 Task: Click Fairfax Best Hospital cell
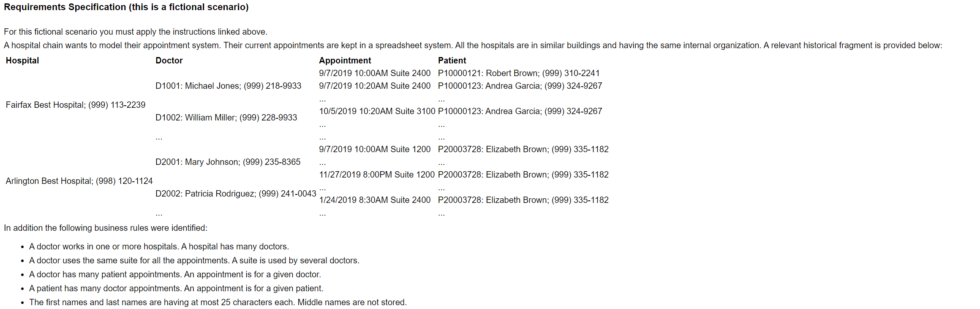76,105
